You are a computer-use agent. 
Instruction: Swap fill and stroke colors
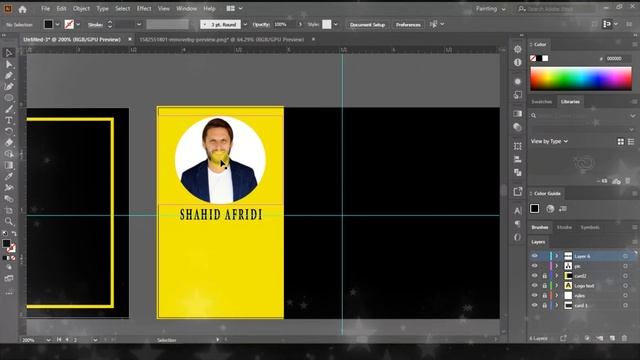coord(14,233)
